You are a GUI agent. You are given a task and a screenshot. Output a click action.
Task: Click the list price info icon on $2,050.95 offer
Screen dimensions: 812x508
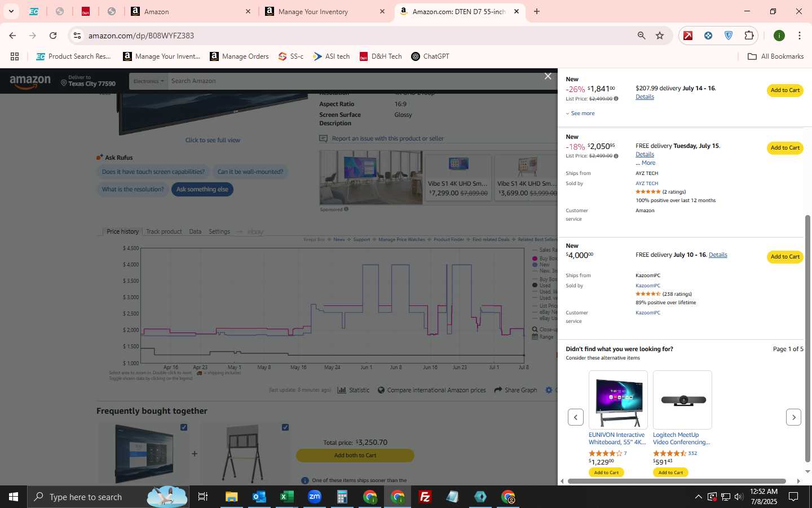tap(616, 156)
